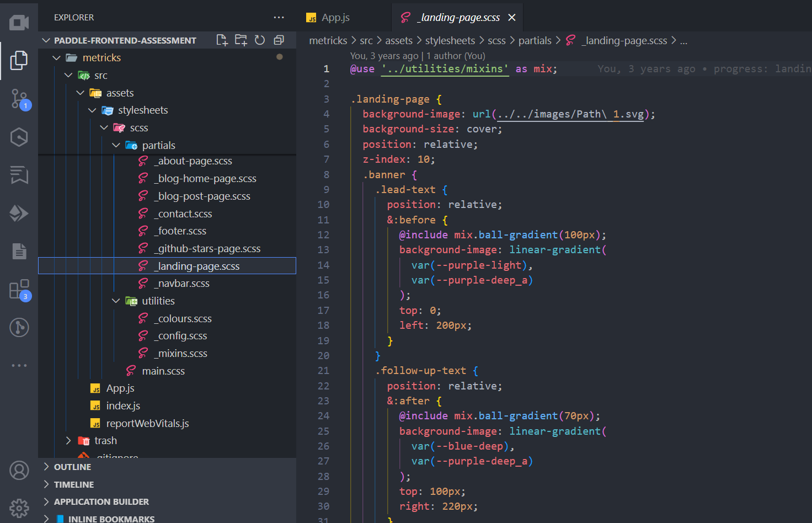Expand the TIMELINE section

tap(73, 485)
